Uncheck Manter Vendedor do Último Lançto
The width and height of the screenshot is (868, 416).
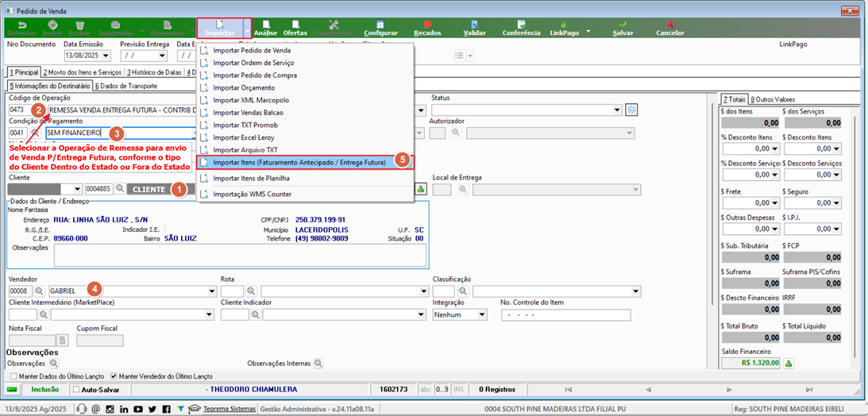(x=114, y=376)
